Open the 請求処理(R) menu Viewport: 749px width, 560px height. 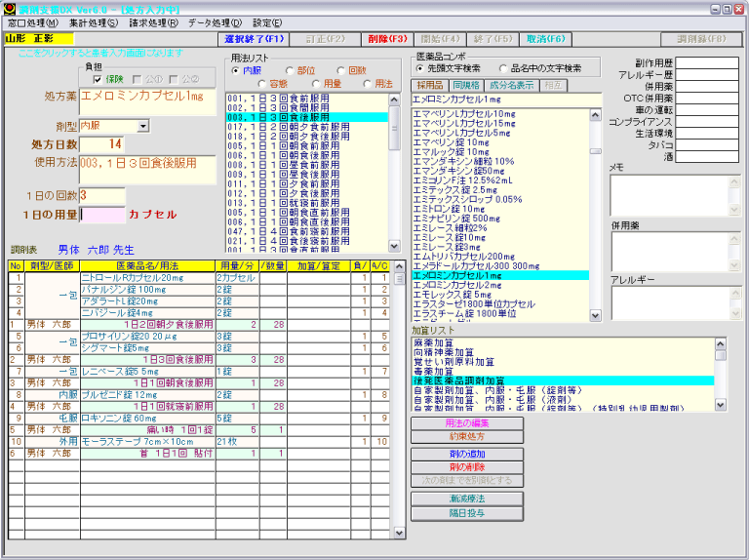(153, 23)
